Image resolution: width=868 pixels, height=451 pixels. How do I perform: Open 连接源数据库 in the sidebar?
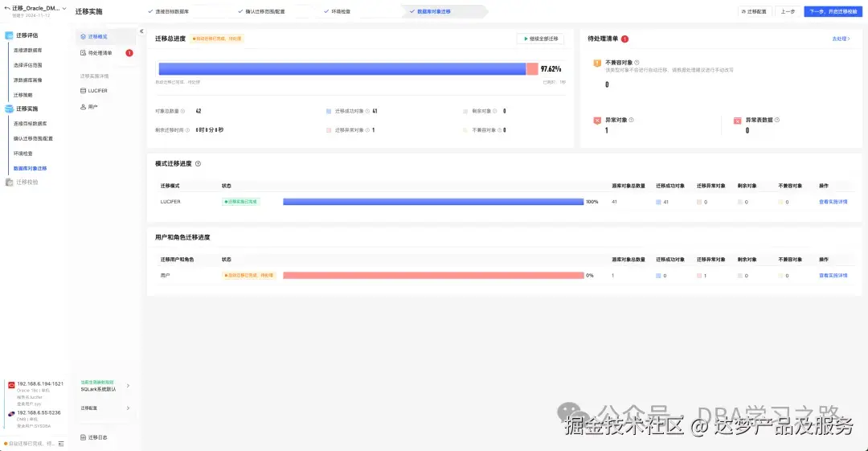point(27,51)
